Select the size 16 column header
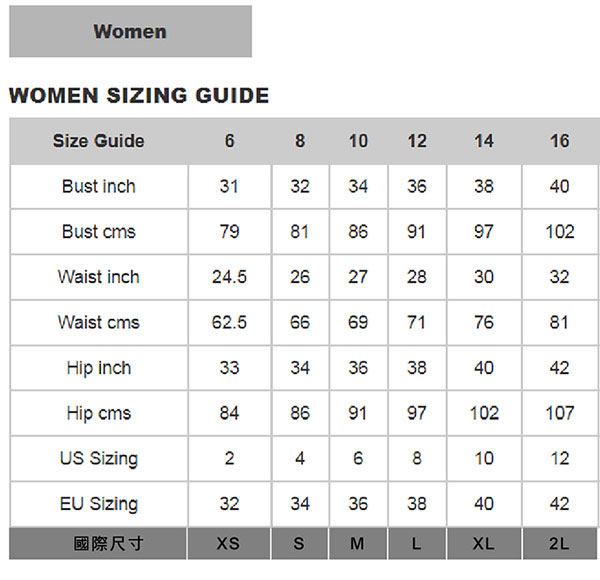This screenshot has width=600, height=580. [560, 141]
